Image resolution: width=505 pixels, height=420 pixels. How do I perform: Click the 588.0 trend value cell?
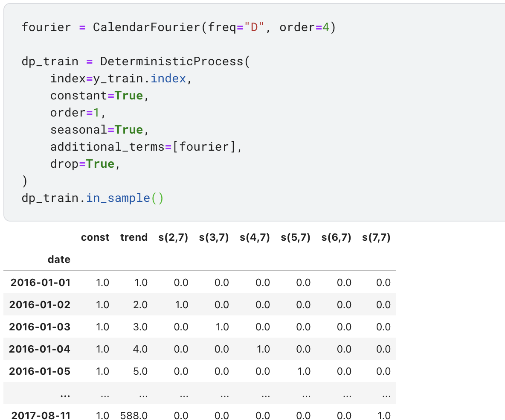[134, 416]
